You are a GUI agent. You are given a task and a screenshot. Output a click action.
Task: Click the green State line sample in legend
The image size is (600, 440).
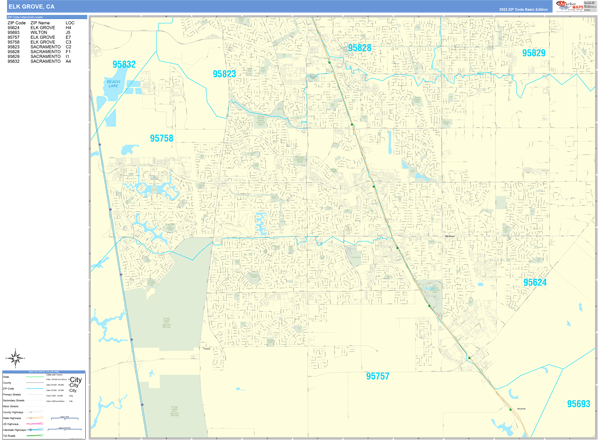point(35,377)
